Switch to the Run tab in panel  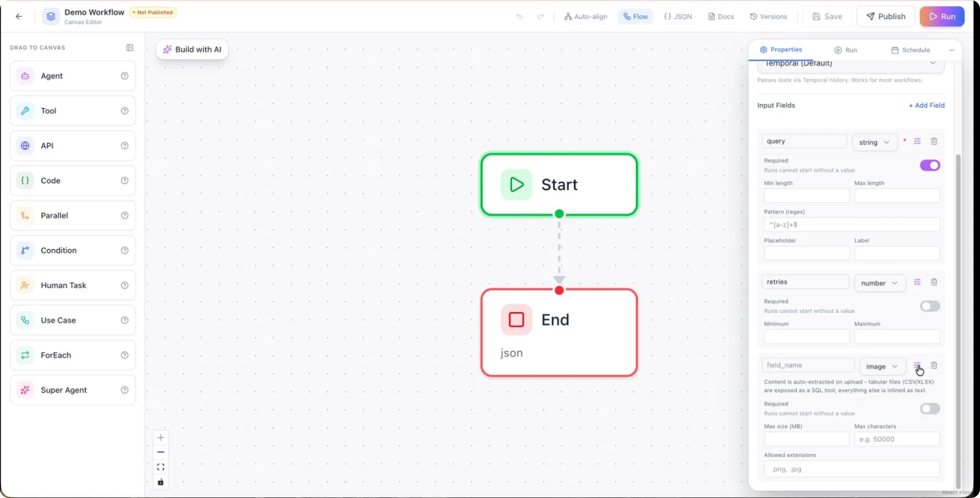pyautogui.click(x=846, y=50)
